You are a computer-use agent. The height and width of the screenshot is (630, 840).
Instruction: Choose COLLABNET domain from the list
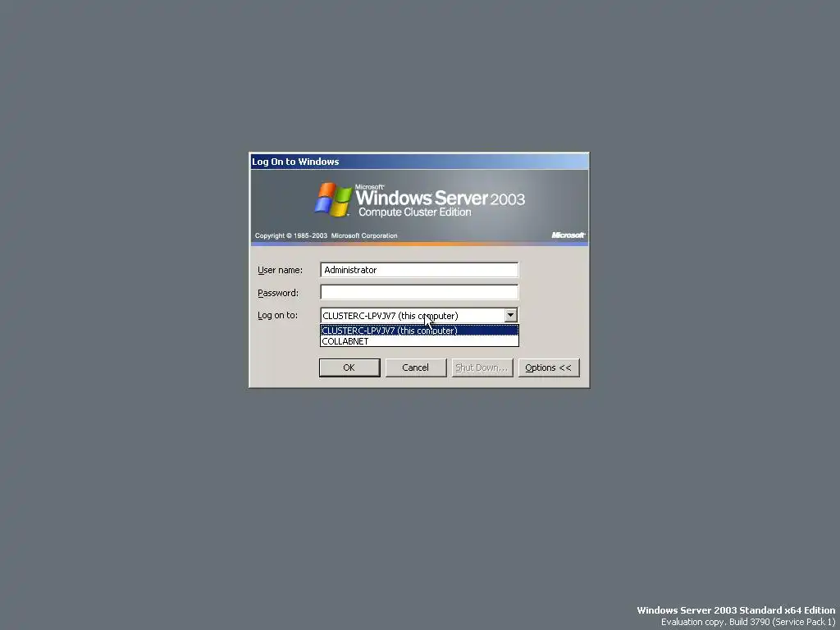[419, 340]
